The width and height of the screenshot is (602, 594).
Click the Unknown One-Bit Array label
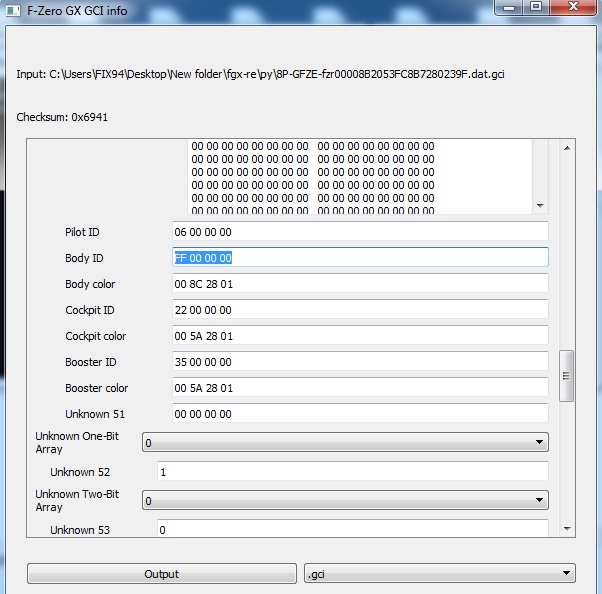pos(77,442)
